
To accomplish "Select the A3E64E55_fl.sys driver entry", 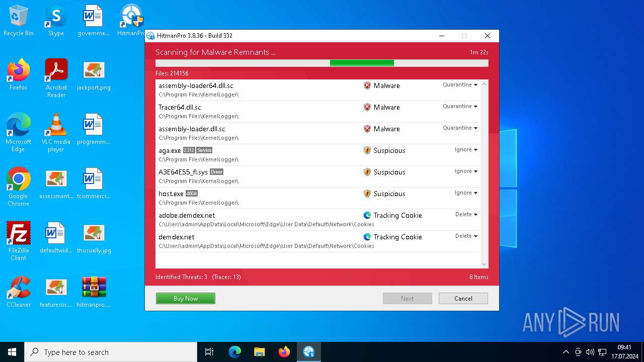I will [x=318, y=176].
